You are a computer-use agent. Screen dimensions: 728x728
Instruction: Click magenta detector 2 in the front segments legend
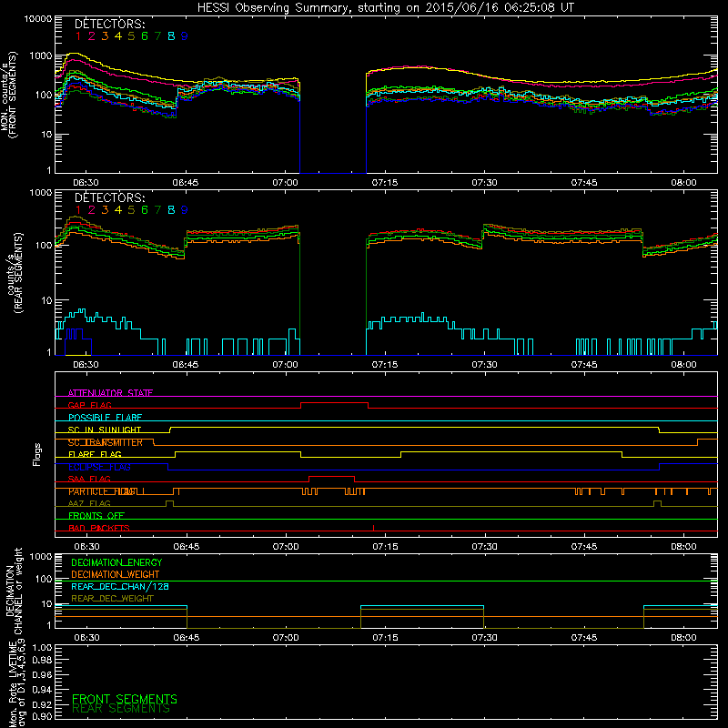(92, 36)
